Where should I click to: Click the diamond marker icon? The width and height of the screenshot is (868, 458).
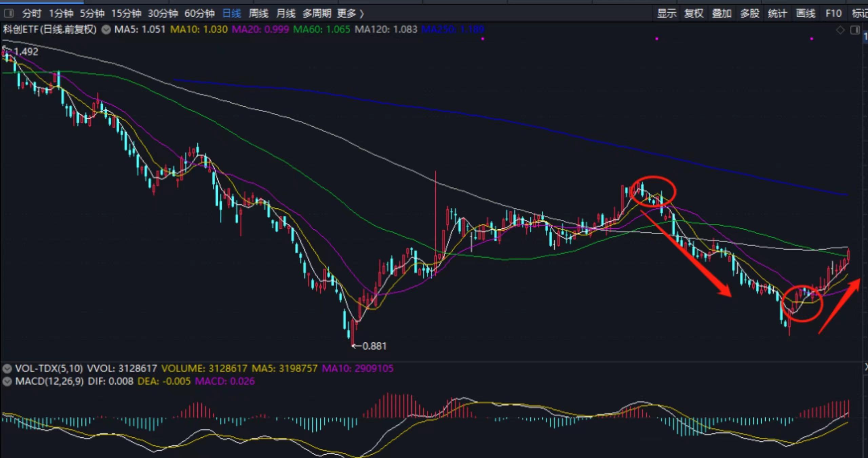(840, 30)
